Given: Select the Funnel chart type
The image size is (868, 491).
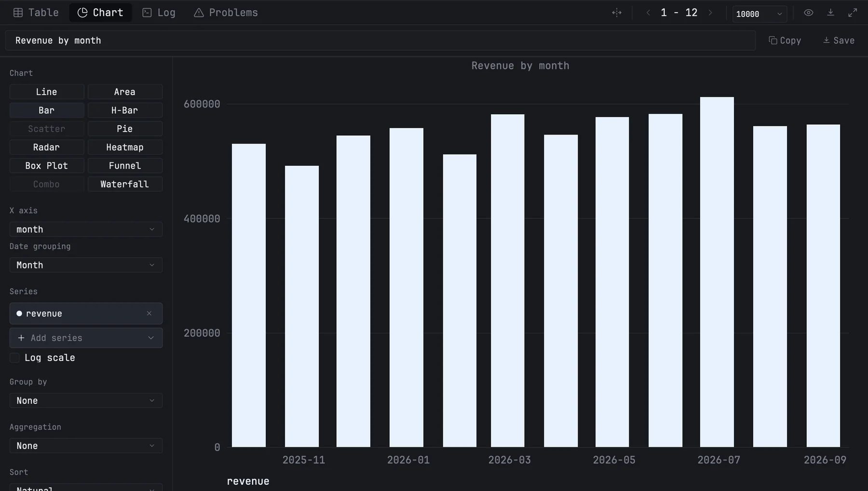Looking at the screenshot, I should point(125,166).
